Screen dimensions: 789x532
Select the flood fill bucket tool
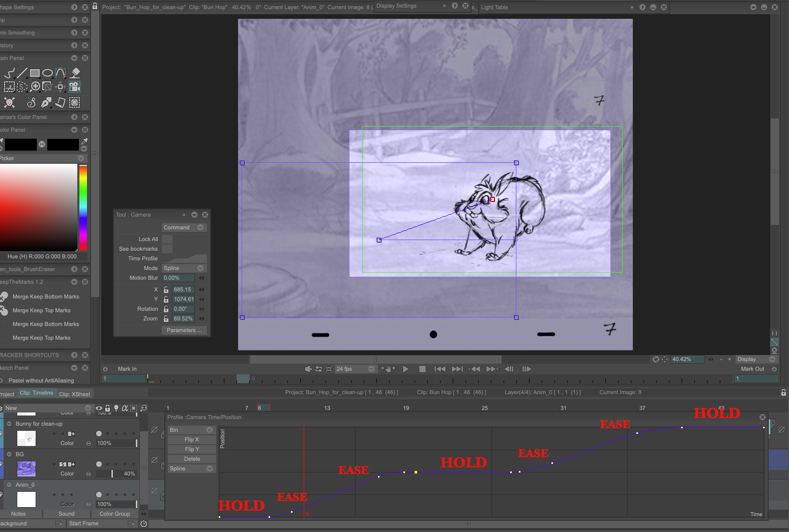(x=75, y=73)
